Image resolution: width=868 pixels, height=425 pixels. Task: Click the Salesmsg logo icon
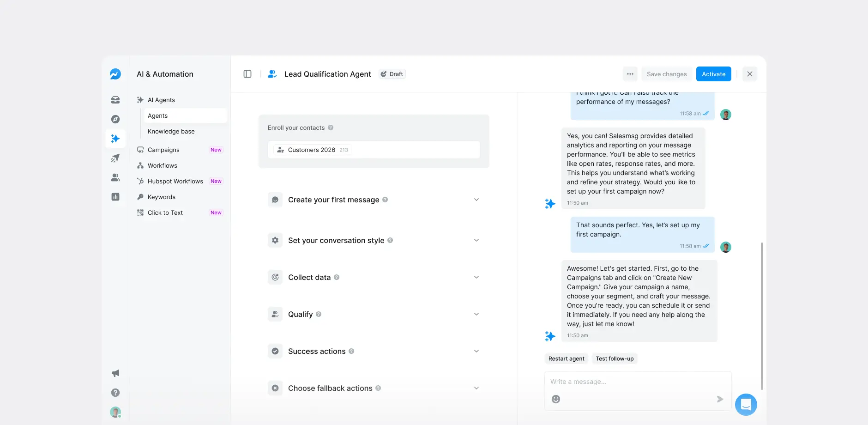(115, 74)
